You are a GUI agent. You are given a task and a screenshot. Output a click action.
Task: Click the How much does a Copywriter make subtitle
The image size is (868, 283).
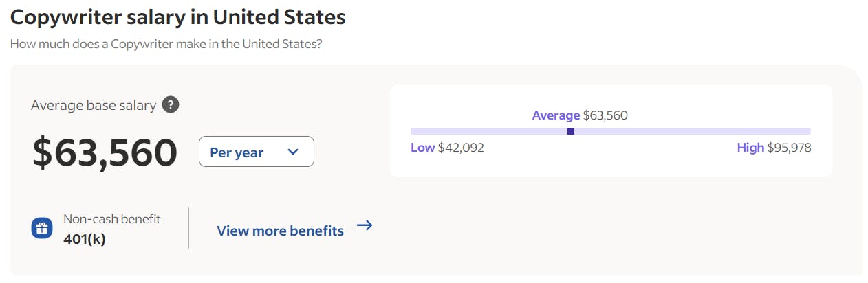coord(166,44)
